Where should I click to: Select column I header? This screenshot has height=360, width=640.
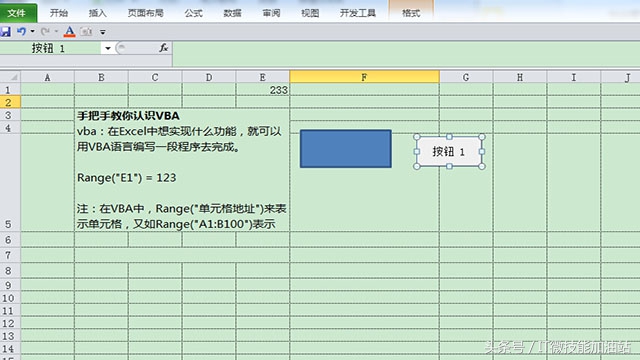(574, 77)
